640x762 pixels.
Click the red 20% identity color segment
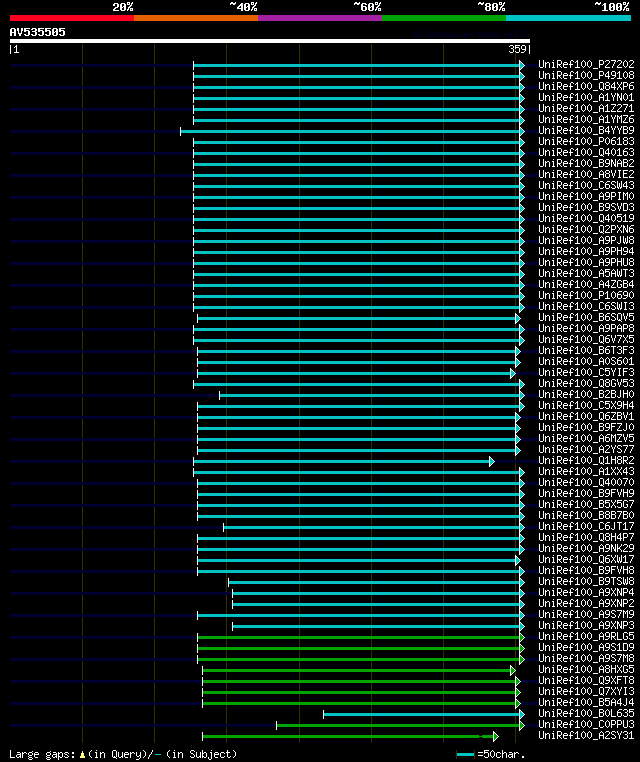pos(71,18)
